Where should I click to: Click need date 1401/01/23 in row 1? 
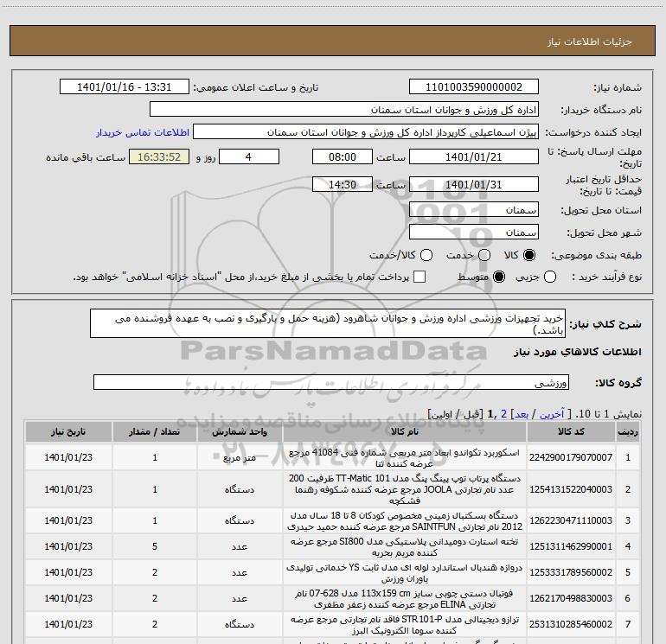click(x=68, y=457)
